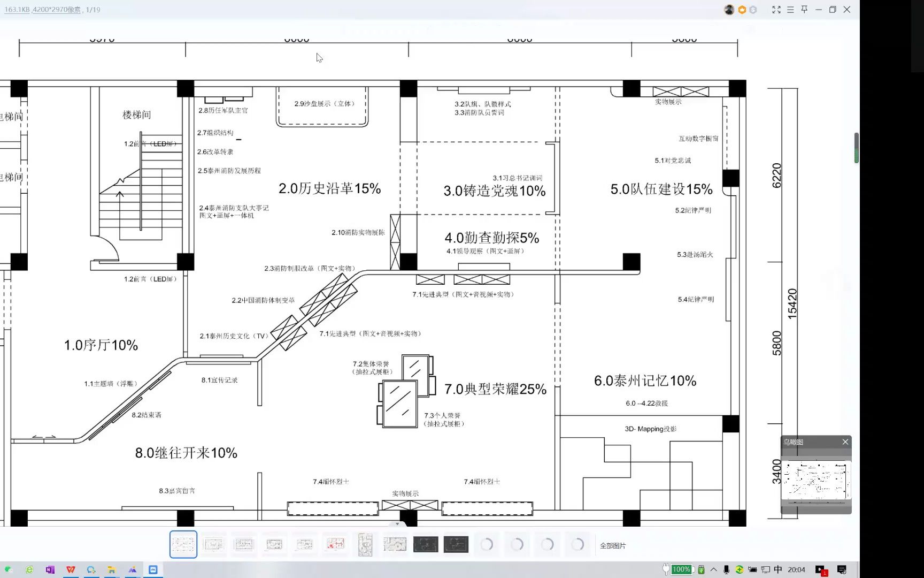The image size is (924, 578).
Task: Open 全部图片 all images view
Action: (613, 545)
